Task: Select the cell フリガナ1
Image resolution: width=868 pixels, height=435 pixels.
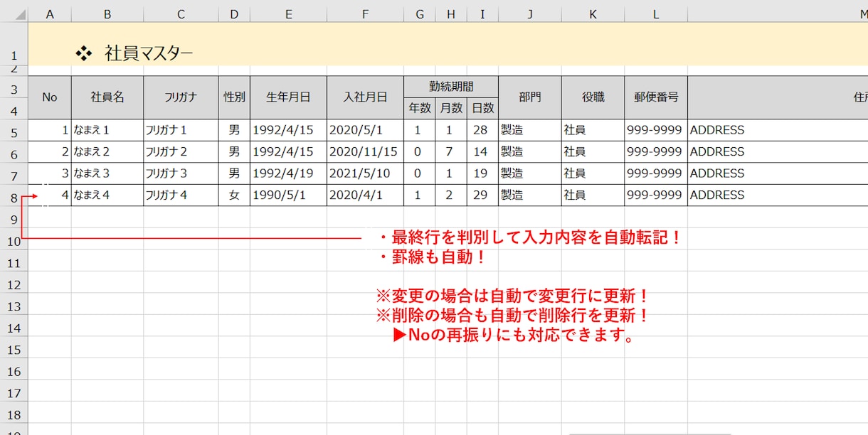Action: [181, 130]
